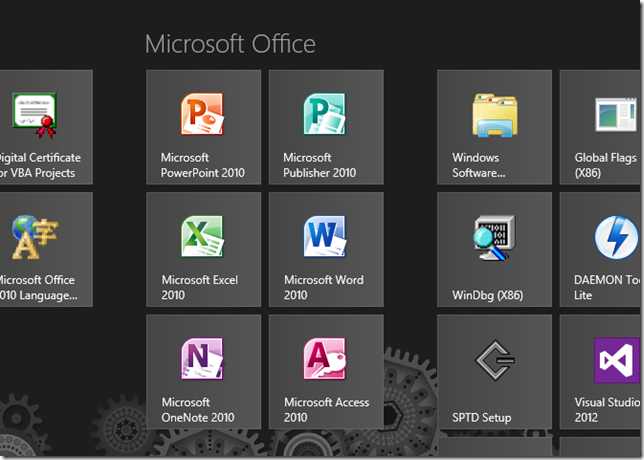Start Microsoft Word 2010 via its icon
The height and width of the screenshot is (460, 644).
coord(325,237)
